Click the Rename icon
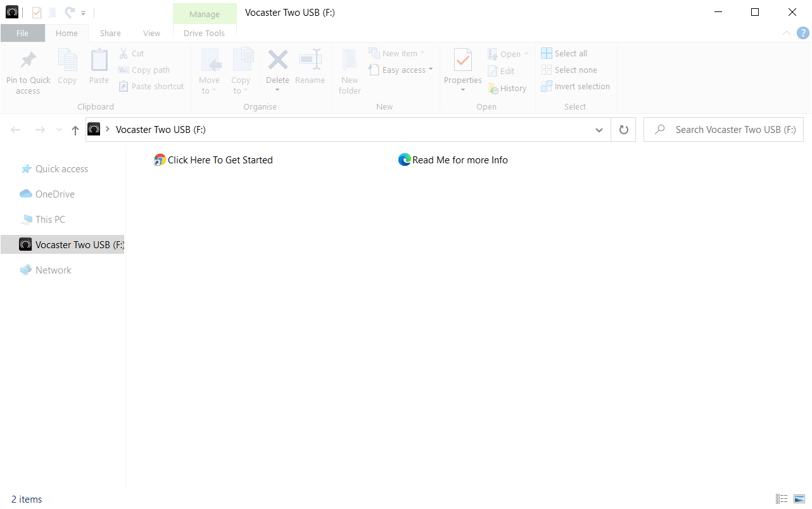Viewport: 812px width, 509px height. click(x=310, y=61)
